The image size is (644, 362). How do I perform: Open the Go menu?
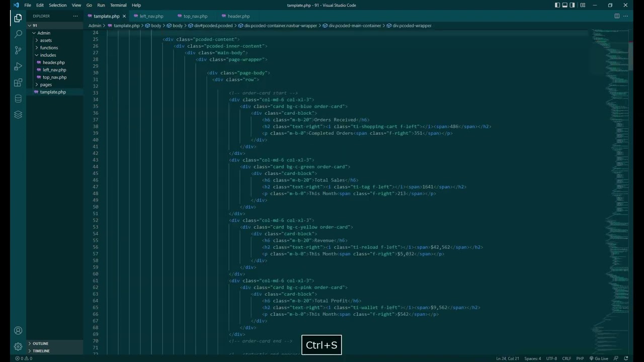[89, 5]
